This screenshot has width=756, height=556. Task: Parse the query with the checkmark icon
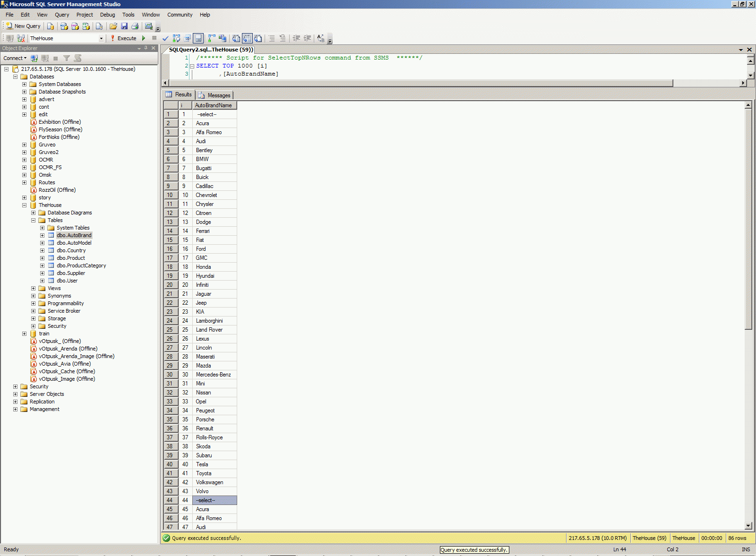pyautogui.click(x=165, y=38)
